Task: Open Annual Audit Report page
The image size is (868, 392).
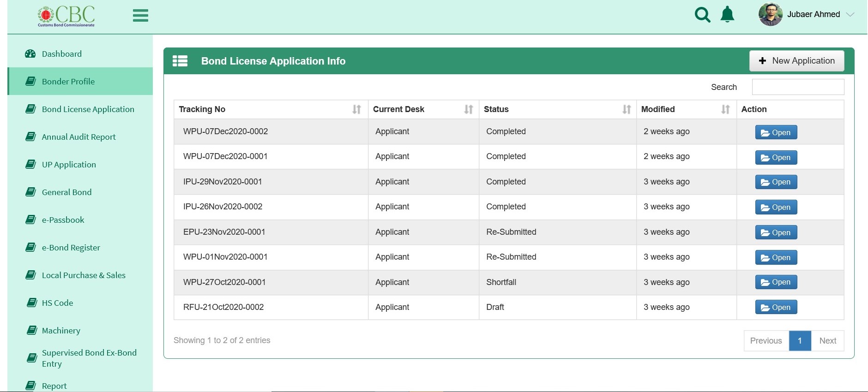Action: 80,137
